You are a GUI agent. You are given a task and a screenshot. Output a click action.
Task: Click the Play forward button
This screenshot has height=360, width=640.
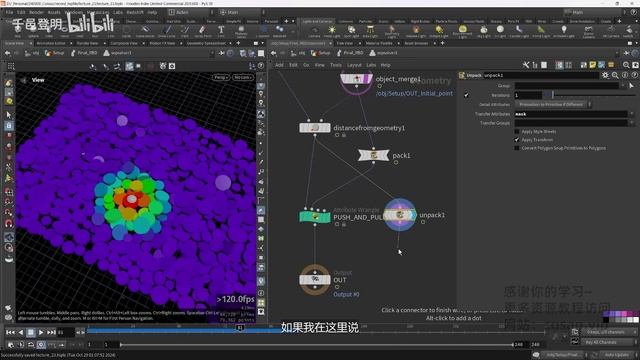point(41,332)
